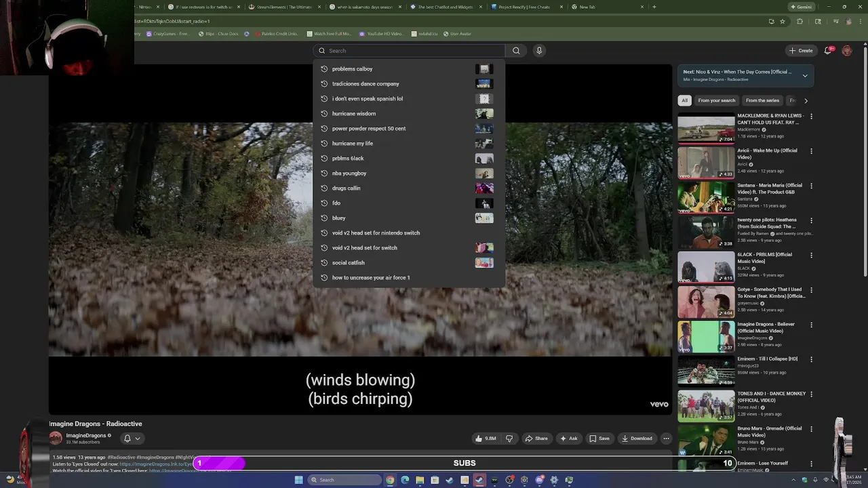Image resolution: width=868 pixels, height=488 pixels.
Task: Select suggestion 'bluey'
Action: (x=409, y=218)
